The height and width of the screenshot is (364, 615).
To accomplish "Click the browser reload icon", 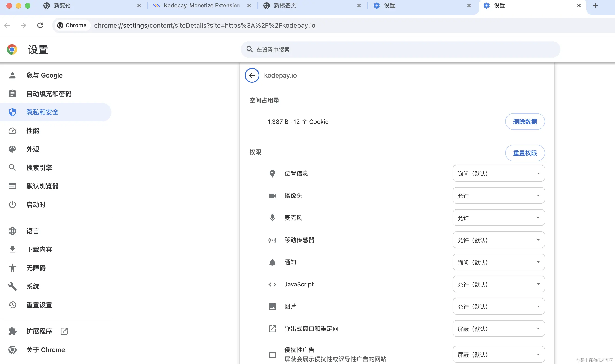I will point(40,25).
